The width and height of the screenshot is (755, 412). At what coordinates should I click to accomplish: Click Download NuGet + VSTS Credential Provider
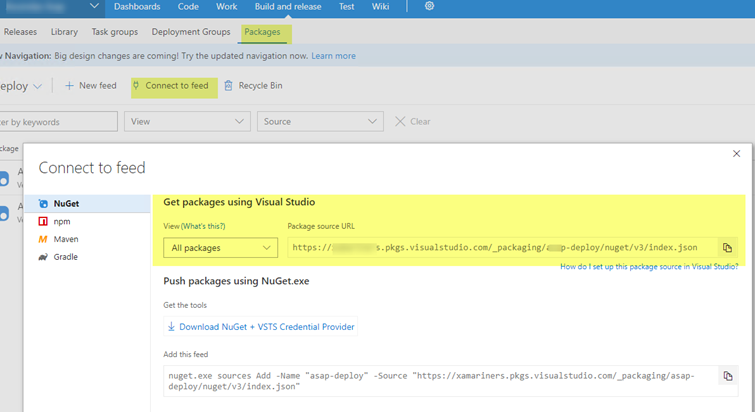click(x=260, y=327)
